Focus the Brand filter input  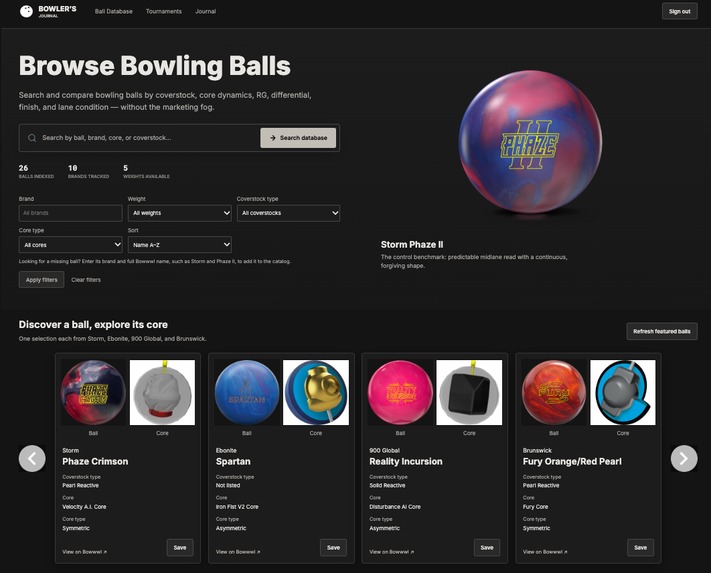[x=71, y=213]
